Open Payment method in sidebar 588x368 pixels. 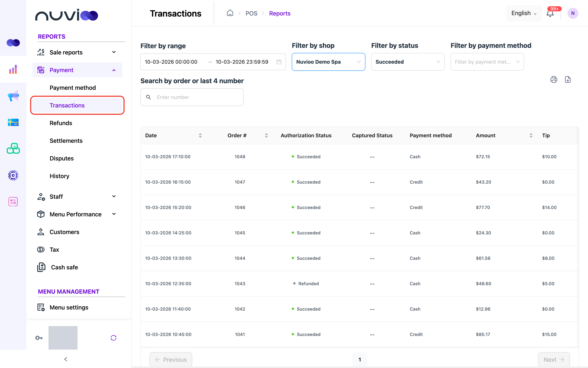73,88
